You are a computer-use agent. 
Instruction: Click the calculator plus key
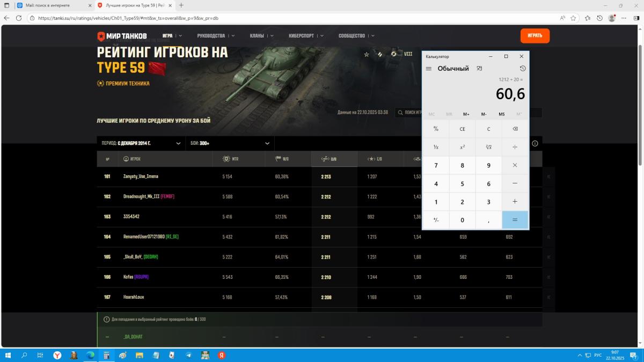point(515,202)
